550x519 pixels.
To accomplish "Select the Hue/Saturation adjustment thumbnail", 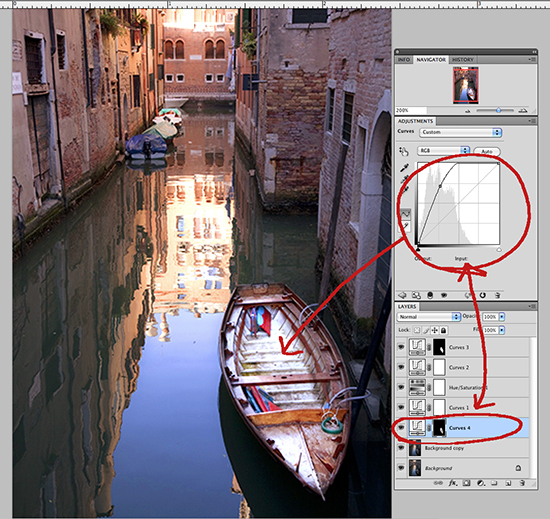I will point(417,387).
